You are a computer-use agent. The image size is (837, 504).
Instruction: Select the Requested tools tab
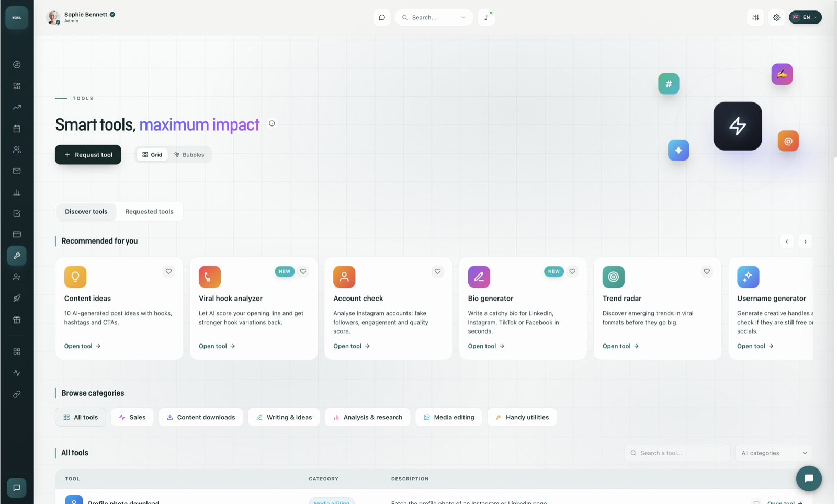149,211
